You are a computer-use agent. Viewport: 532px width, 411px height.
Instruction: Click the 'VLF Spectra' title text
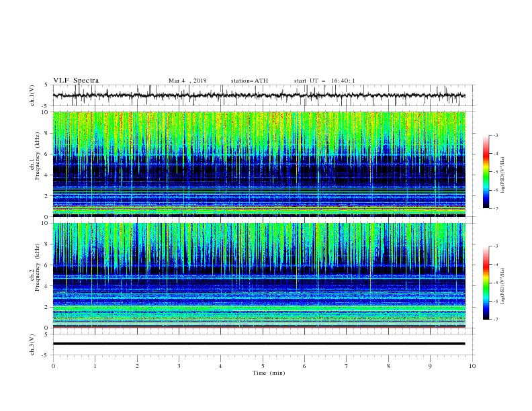point(76,81)
